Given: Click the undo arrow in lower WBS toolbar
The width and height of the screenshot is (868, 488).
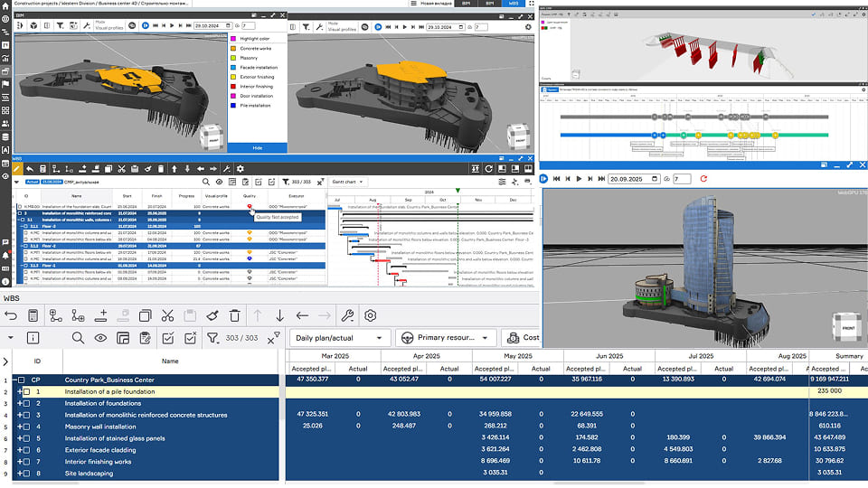Looking at the screenshot, I should 11,315.
